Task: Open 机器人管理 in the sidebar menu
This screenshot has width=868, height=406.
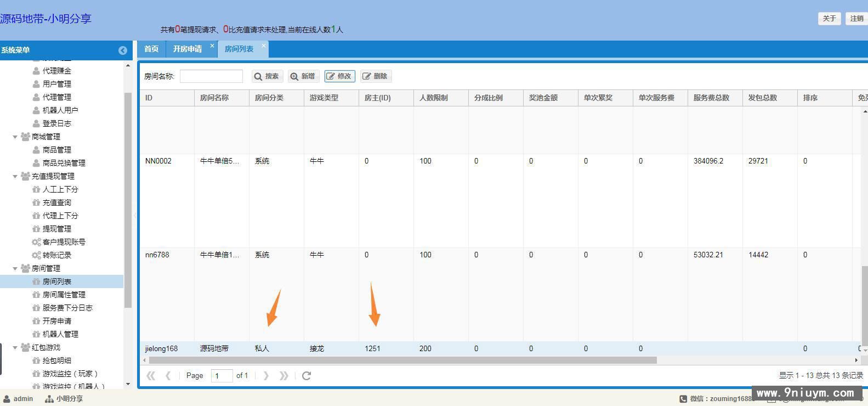Action: pyautogui.click(x=60, y=334)
